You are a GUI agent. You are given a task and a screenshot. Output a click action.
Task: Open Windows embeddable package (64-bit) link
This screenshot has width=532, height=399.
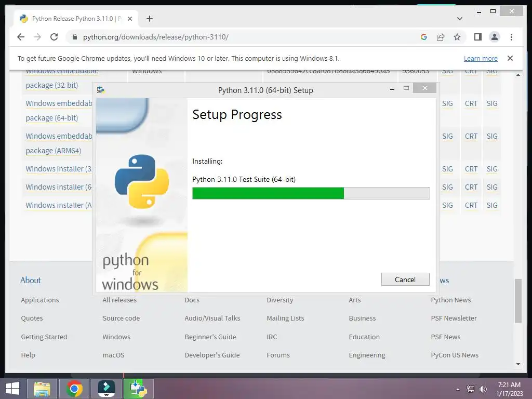tap(52, 118)
